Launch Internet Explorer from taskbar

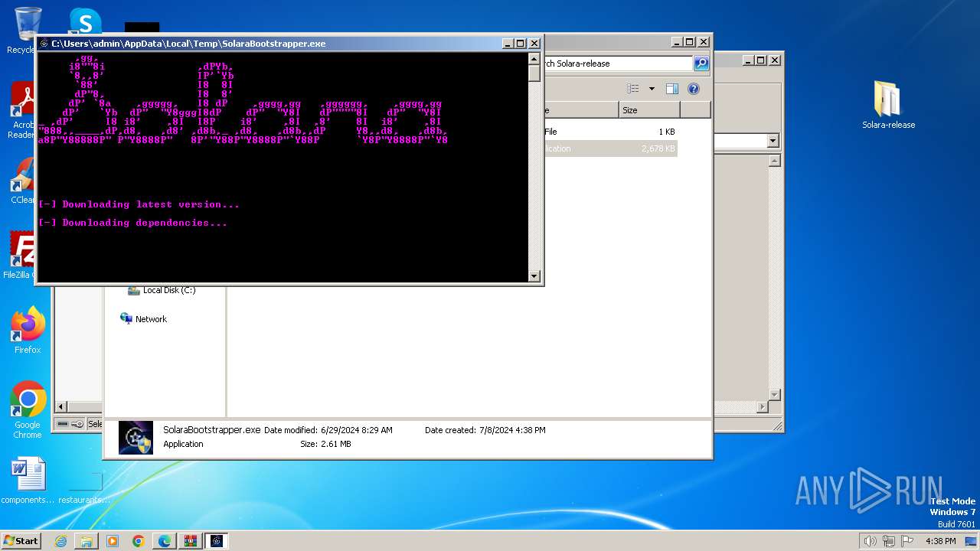60,541
